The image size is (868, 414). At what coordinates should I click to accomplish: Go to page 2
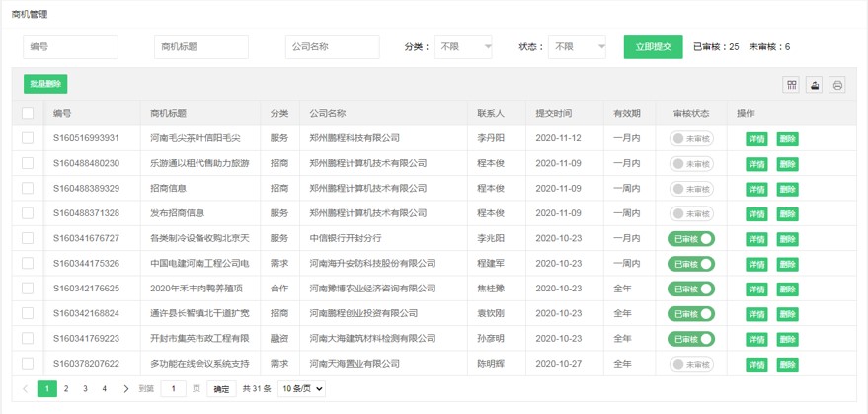point(66,389)
